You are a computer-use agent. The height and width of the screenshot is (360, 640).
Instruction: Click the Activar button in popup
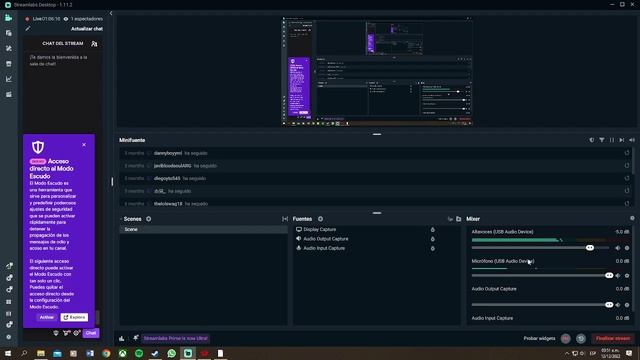47,317
